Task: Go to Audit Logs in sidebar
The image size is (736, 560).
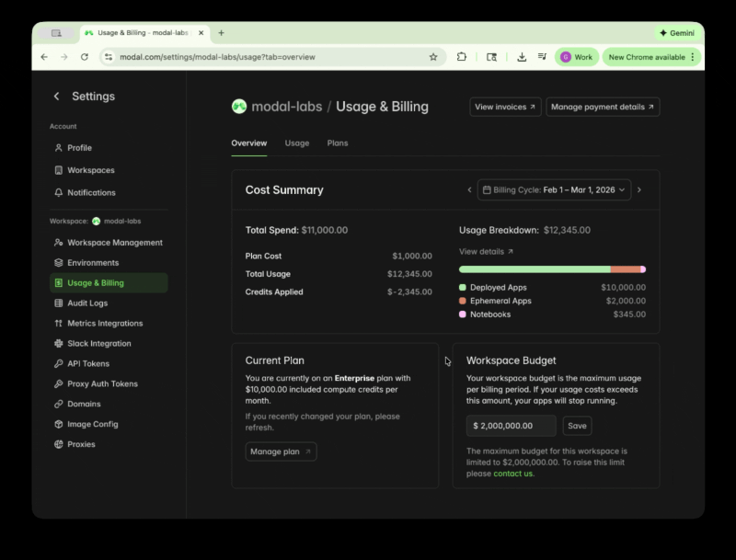Action: pos(86,303)
